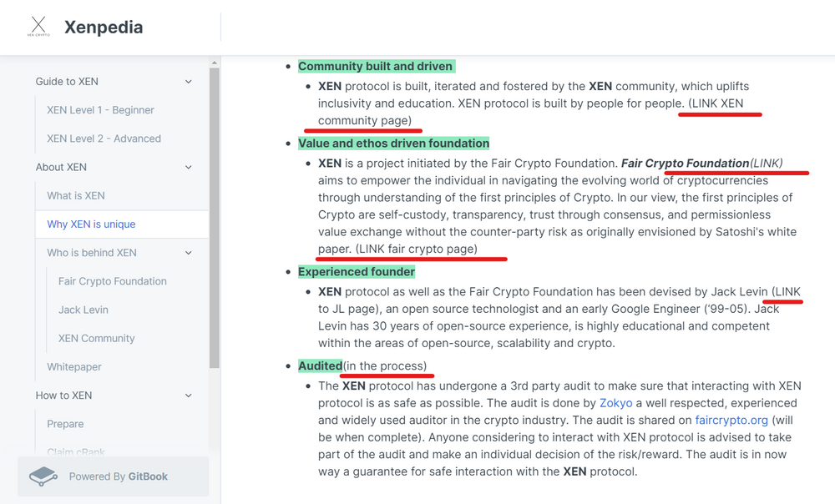Click the XEN Crypto logo icon
The image size is (835, 504).
[x=38, y=27]
